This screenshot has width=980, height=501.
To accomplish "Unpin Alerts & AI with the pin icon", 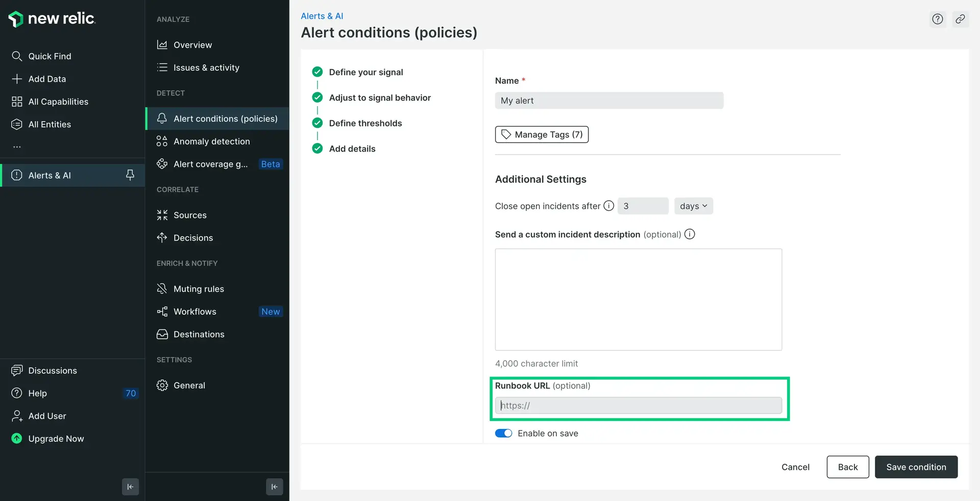I will (x=130, y=175).
